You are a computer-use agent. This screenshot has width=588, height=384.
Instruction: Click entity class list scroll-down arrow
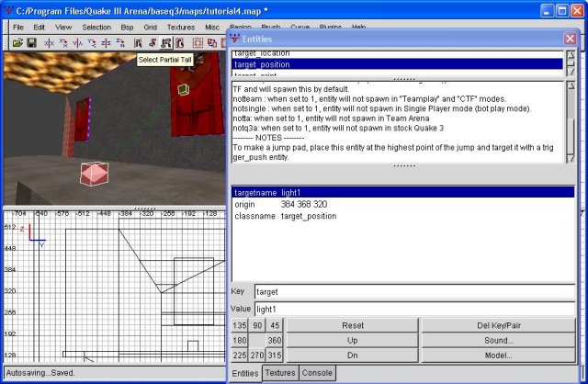pos(571,72)
